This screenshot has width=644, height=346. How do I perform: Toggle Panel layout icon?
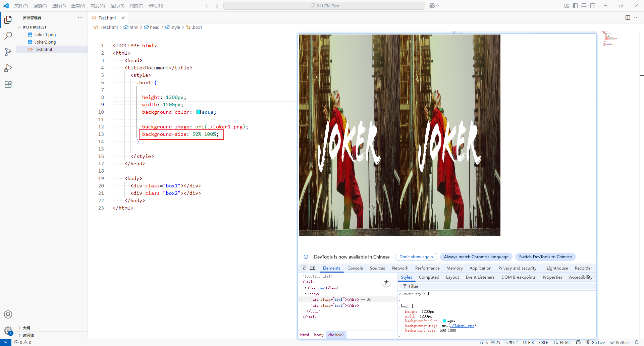(584, 6)
